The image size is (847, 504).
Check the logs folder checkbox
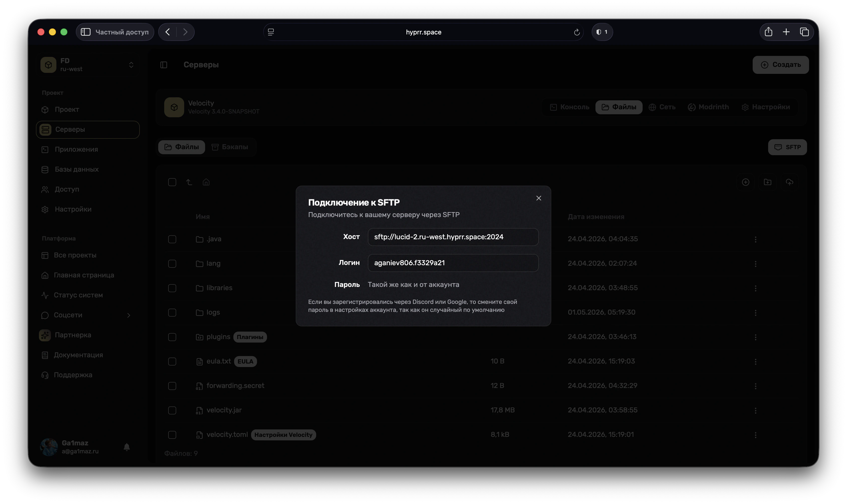tap(172, 312)
